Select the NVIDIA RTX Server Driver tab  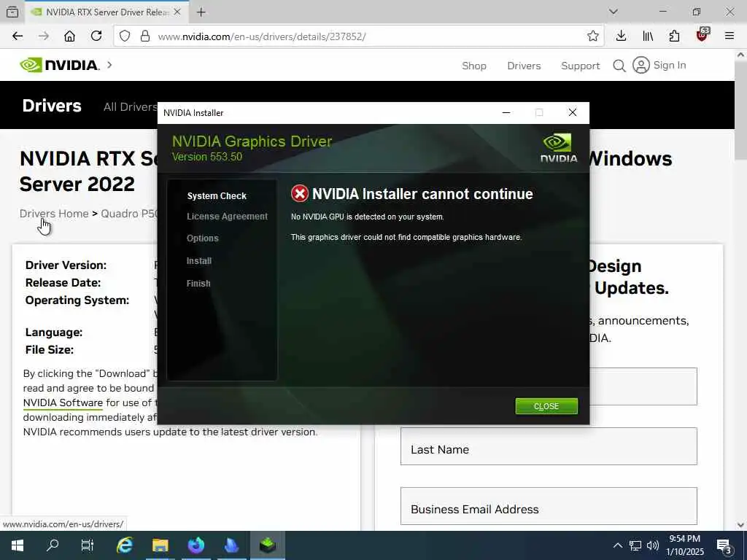click(107, 12)
